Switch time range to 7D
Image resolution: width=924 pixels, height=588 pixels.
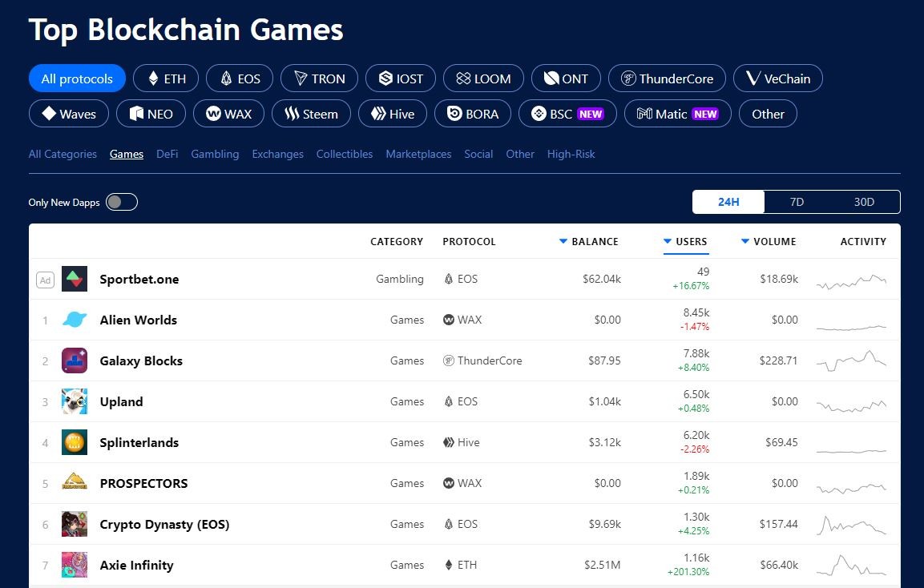pos(797,202)
